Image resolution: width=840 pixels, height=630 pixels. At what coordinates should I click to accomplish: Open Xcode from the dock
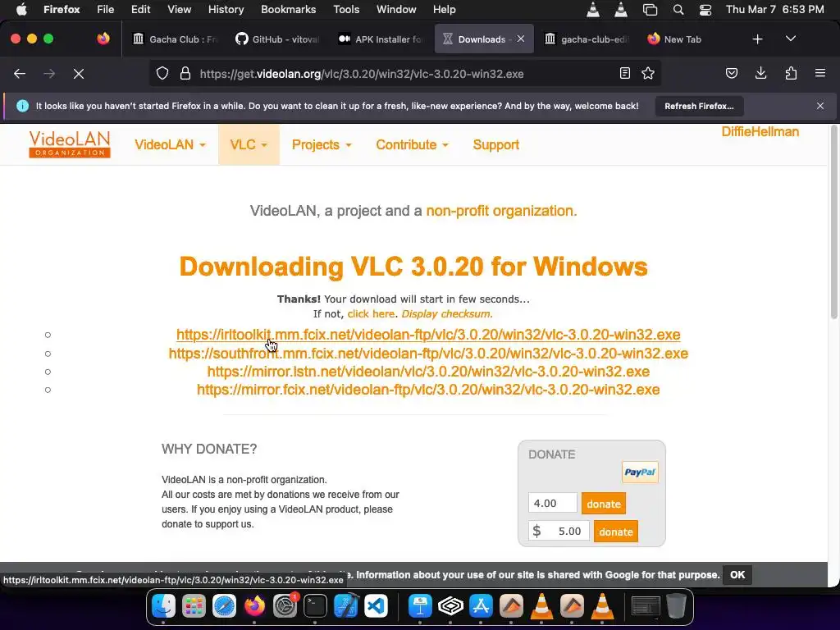(345, 606)
